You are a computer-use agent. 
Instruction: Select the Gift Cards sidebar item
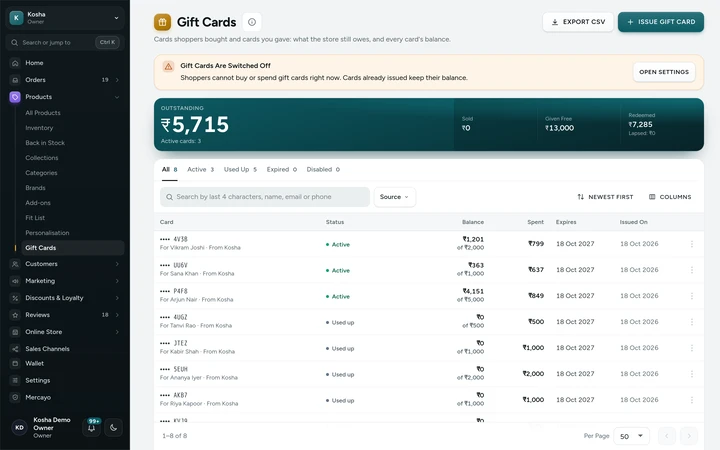(x=73, y=248)
